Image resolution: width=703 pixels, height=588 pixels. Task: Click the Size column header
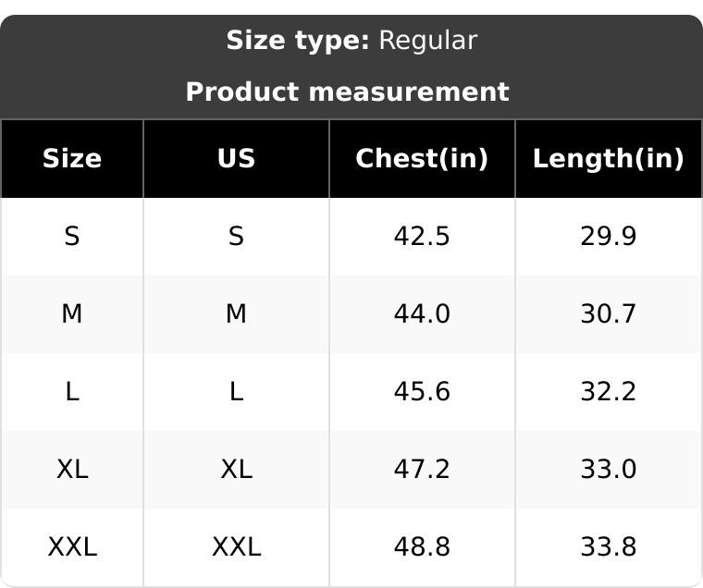click(72, 158)
